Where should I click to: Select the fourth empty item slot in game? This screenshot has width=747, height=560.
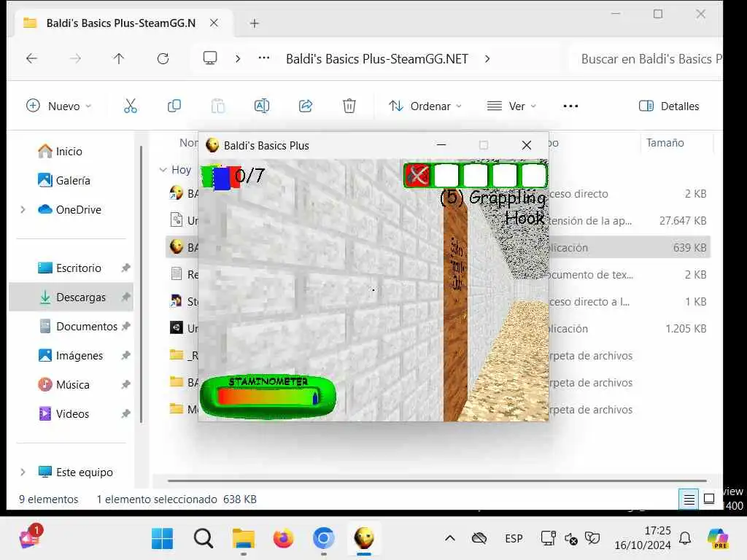(x=505, y=175)
